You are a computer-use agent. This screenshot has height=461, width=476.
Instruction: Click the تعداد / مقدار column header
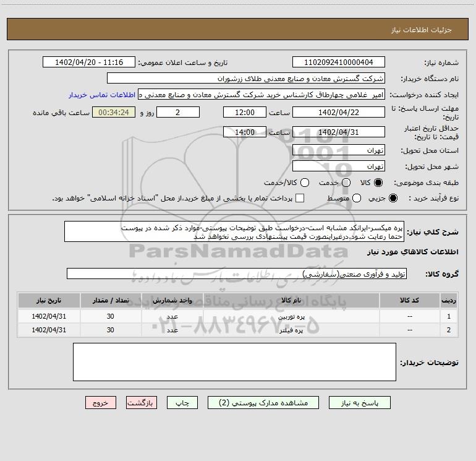tap(111, 301)
